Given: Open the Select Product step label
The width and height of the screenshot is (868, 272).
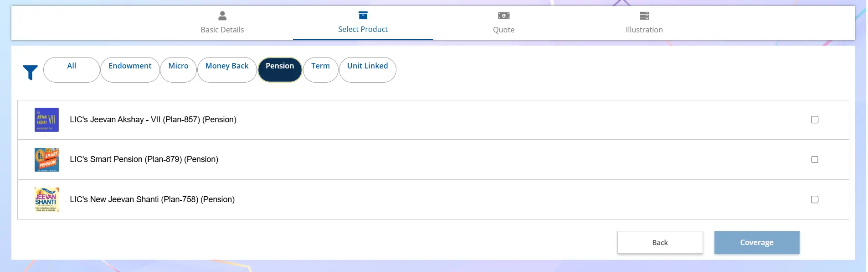Looking at the screenshot, I should [x=363, y=29].
